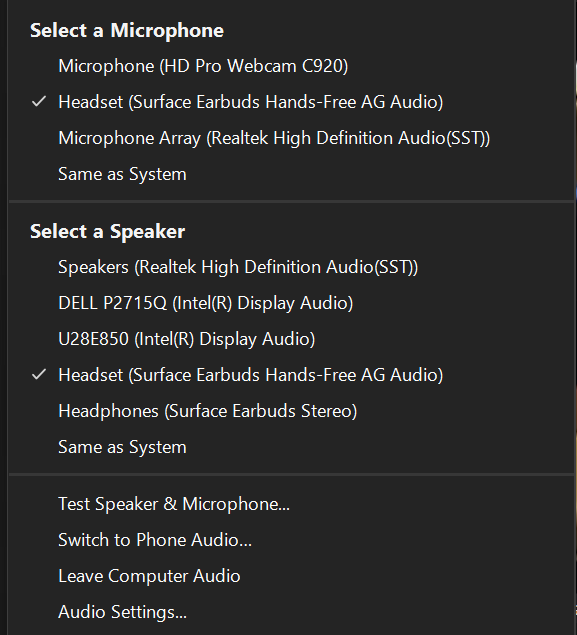This screenshot has height=635, width=577.
Task: Choose DELL P2715Q display audio speaker
Action: [290, 303]
